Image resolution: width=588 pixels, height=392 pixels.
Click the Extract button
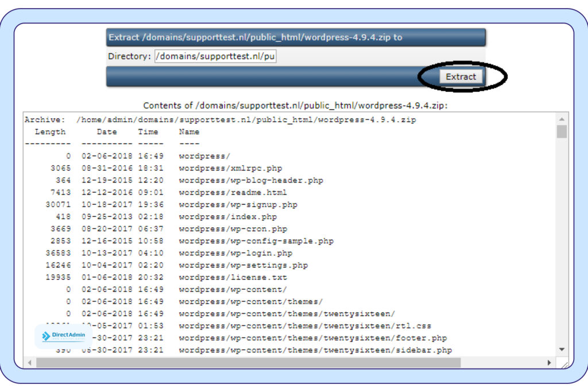[461, 77]
